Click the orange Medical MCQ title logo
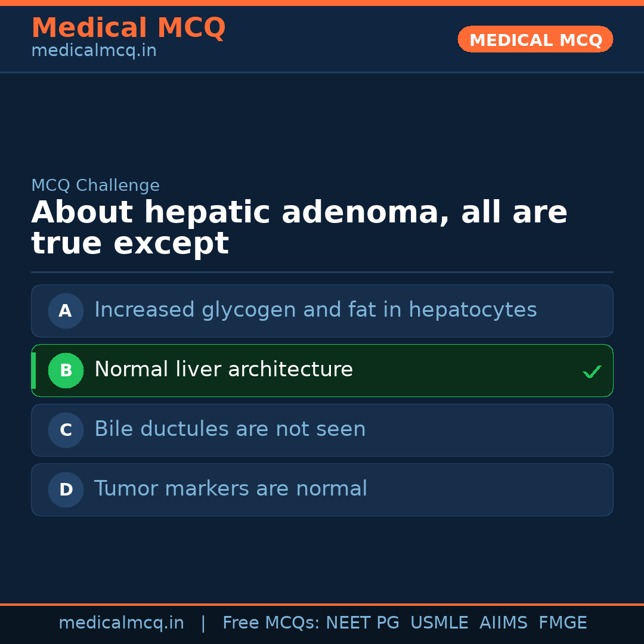The height and width of the screenshot is (644, 644). (128, 28)
